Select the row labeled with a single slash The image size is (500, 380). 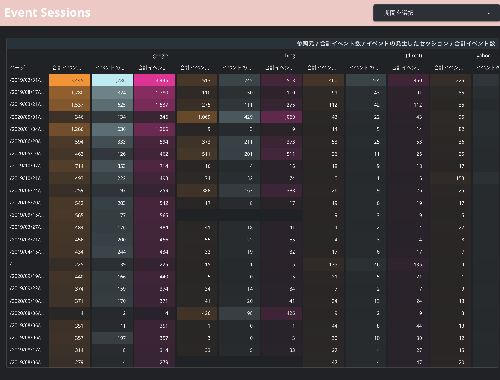28,264
